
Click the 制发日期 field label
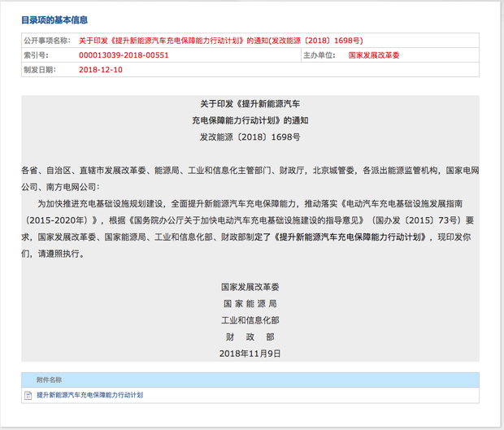(x=39, y=70)
